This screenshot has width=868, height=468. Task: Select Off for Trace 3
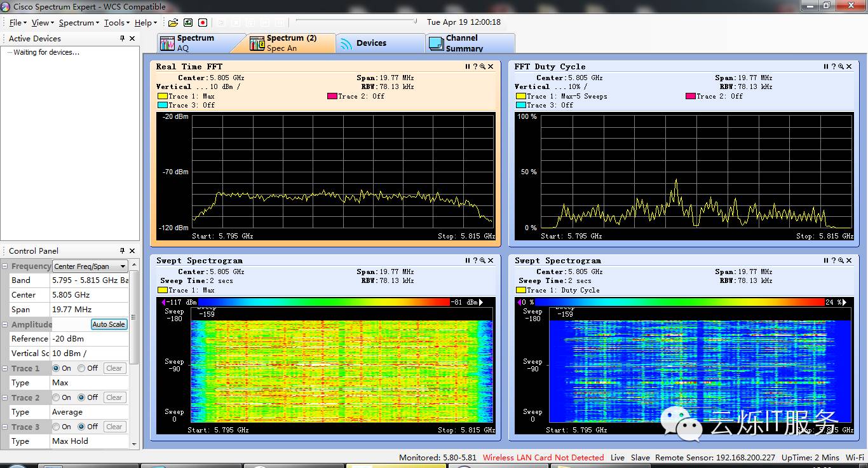[82, 427]
